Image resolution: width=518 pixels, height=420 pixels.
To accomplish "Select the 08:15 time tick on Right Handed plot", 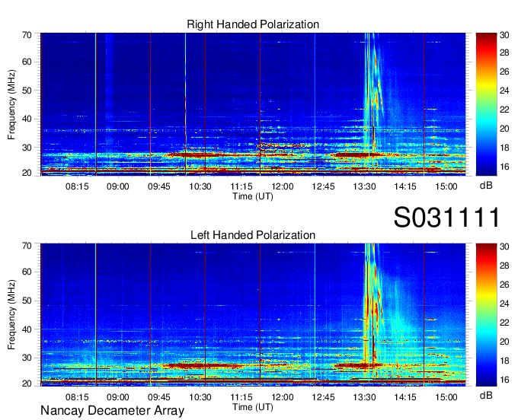I will pos(77,186).
